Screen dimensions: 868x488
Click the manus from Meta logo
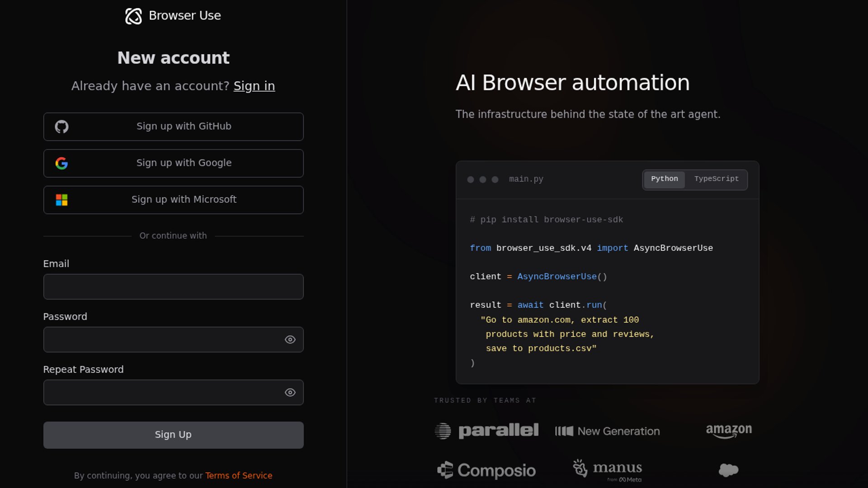pos(607,470)
